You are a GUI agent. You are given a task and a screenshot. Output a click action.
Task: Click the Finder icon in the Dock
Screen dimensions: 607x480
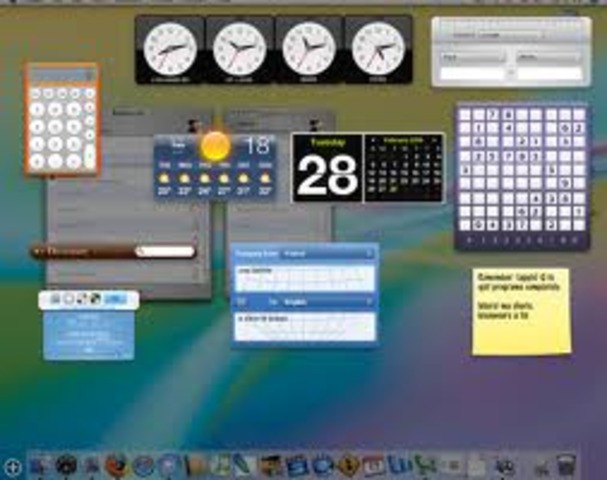coord(39,465)
